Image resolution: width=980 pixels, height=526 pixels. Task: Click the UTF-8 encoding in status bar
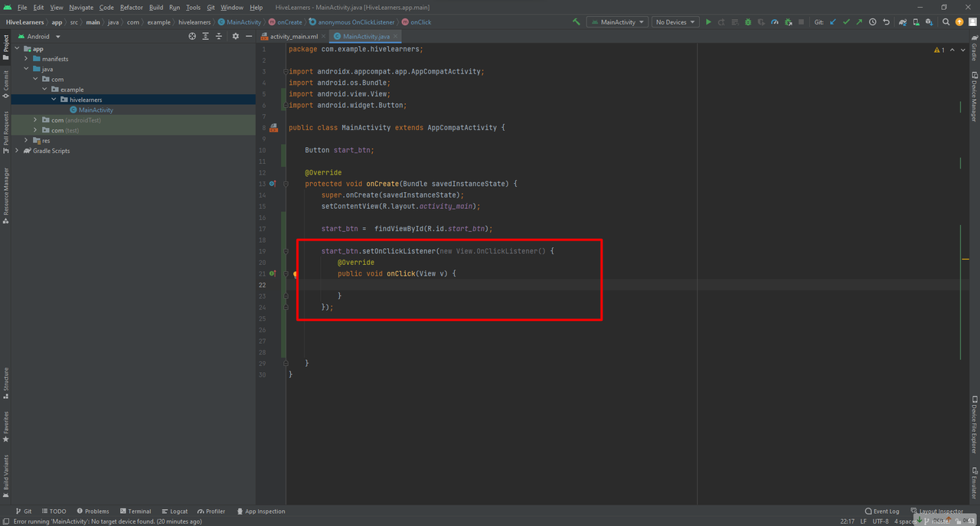(880, 521)
